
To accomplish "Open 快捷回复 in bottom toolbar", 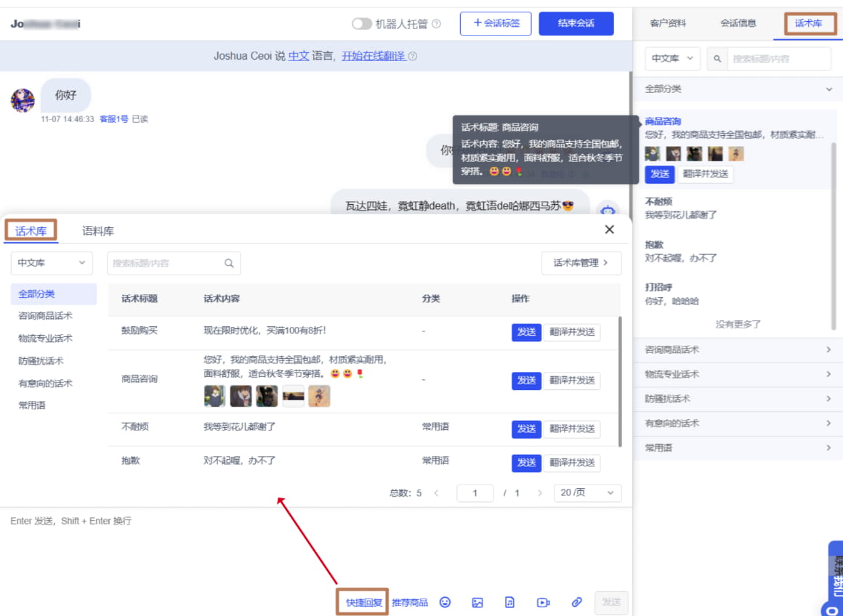I will (363, 603).
